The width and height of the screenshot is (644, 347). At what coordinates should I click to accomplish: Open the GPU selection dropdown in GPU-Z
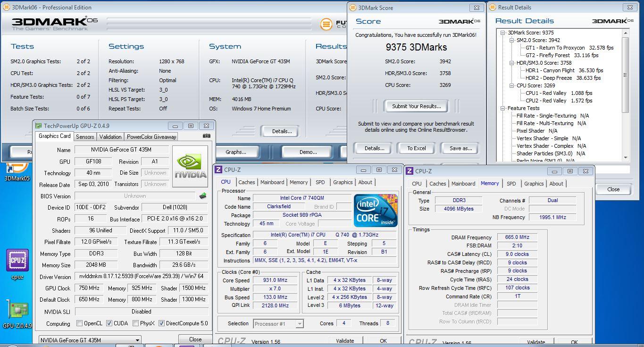point(90,340)
